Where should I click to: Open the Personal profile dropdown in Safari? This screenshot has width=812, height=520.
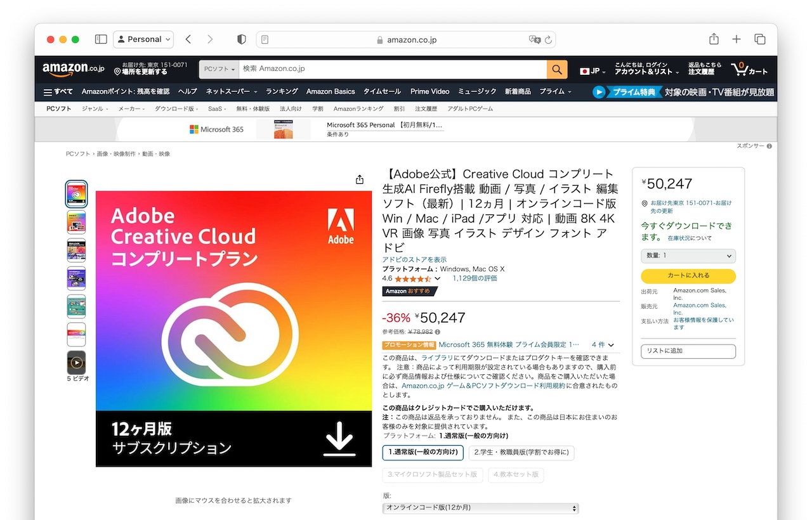click(x=143, y=39)
